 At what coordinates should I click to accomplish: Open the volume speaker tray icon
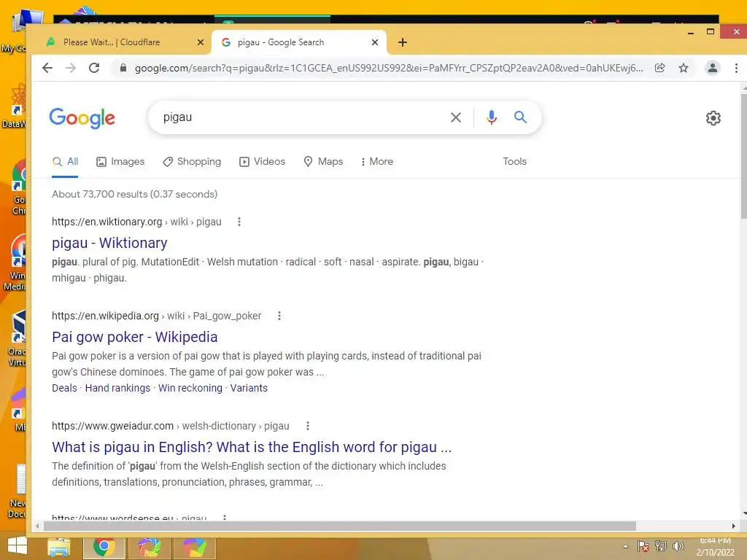tap(678, 546)
